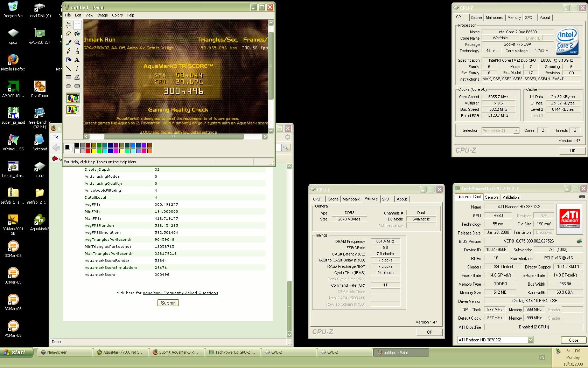This screenshot has height=368, width=588.
Task: Open the File menu in the browser window
Action: coord(55,137)
